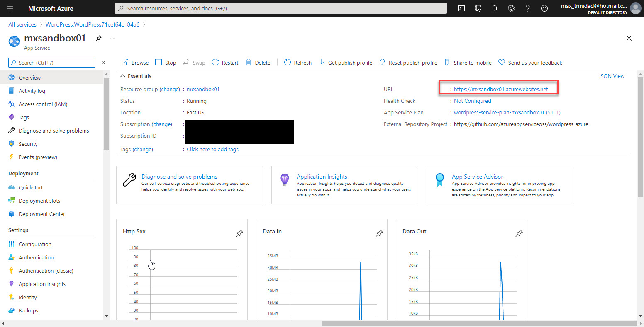
Task: Open Application Insights sidebar item
Action: pyautogui.click(x=51, y=284)
